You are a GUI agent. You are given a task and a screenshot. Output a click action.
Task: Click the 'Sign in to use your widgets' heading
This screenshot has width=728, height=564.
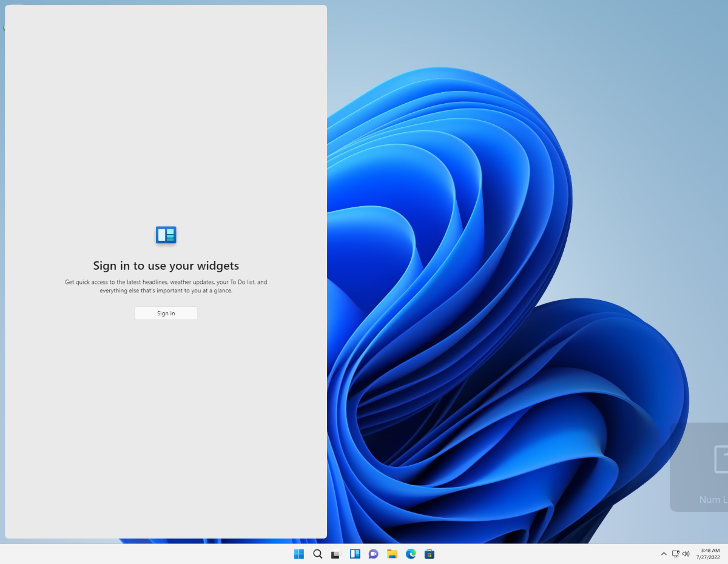tap(166, 266)
